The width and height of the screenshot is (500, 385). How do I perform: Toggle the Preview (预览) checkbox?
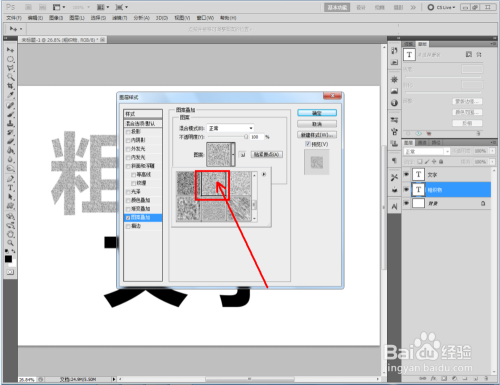click(308, 144)
